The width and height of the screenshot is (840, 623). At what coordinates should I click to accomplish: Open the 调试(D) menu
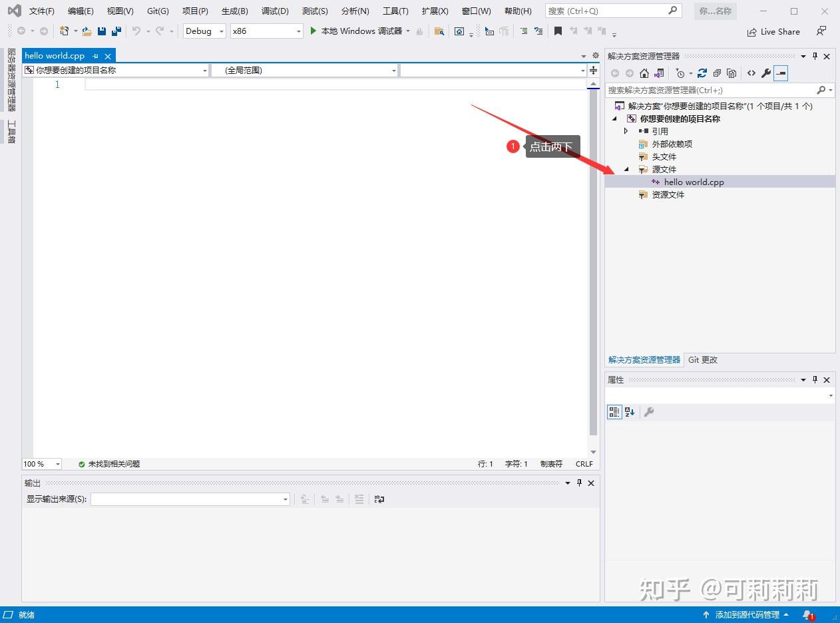(274, 11)
